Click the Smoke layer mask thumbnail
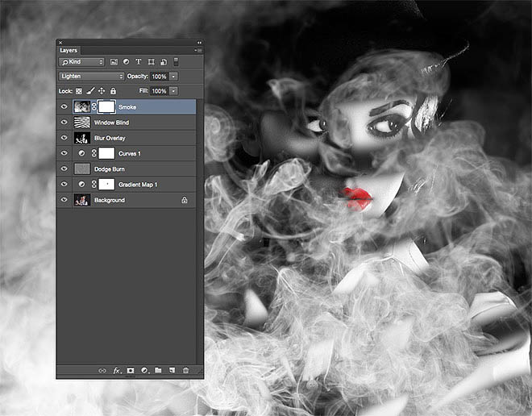532x416 pixels. [x=106, y=107]
